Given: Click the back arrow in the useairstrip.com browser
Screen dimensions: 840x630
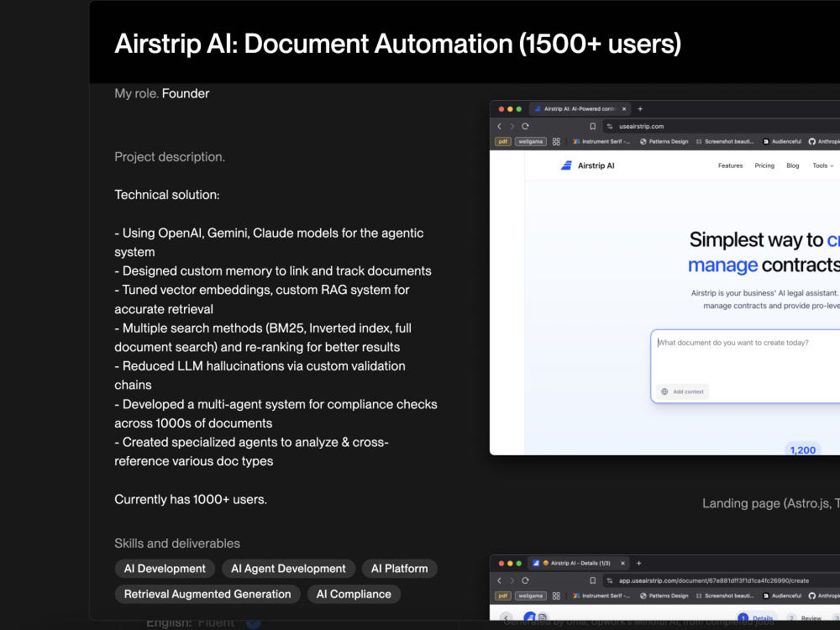Looking at the screenshot, I should pos(499,127).
